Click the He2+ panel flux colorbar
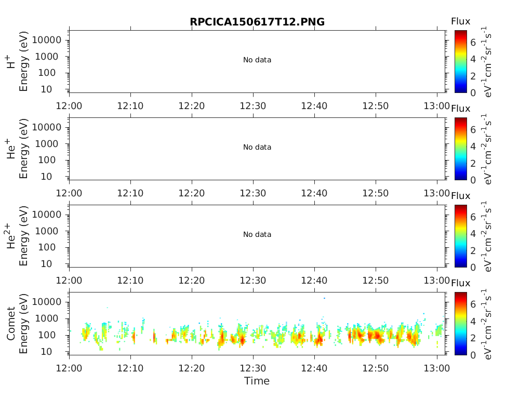This screenshot has width=532, height=399. click(x=461, y=236)
